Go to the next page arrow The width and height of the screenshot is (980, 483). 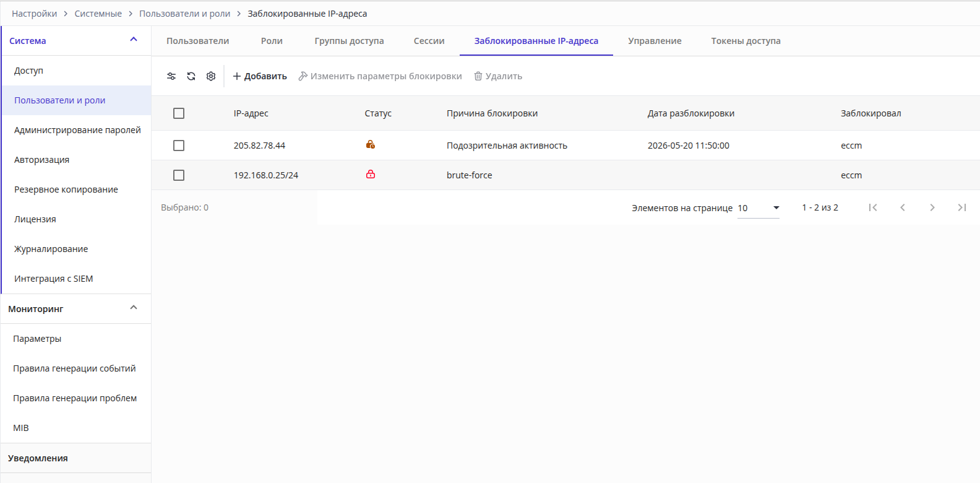pos(932,207)
